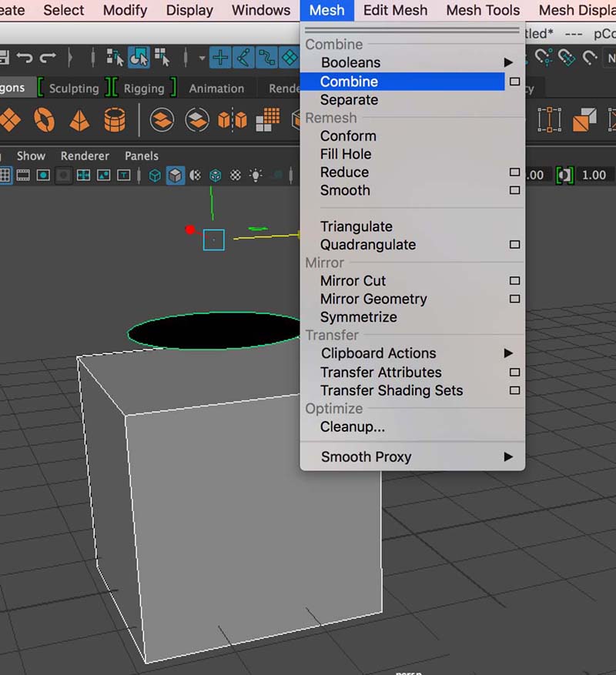Image resolution: width=616 pixels, height=675 pixels.
Task: Expand the Smooth Proxy submenu
Action: pos(412,456)
